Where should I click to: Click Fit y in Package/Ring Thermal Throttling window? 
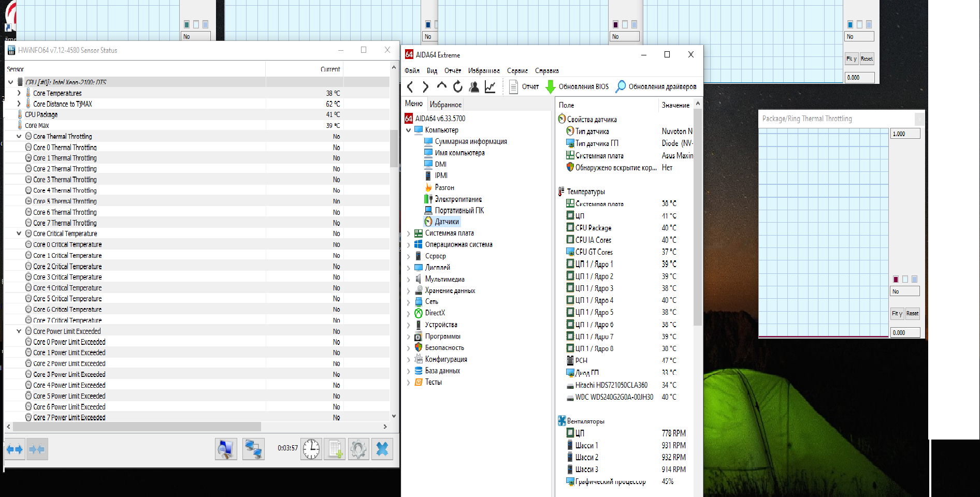tap(897, 313)
